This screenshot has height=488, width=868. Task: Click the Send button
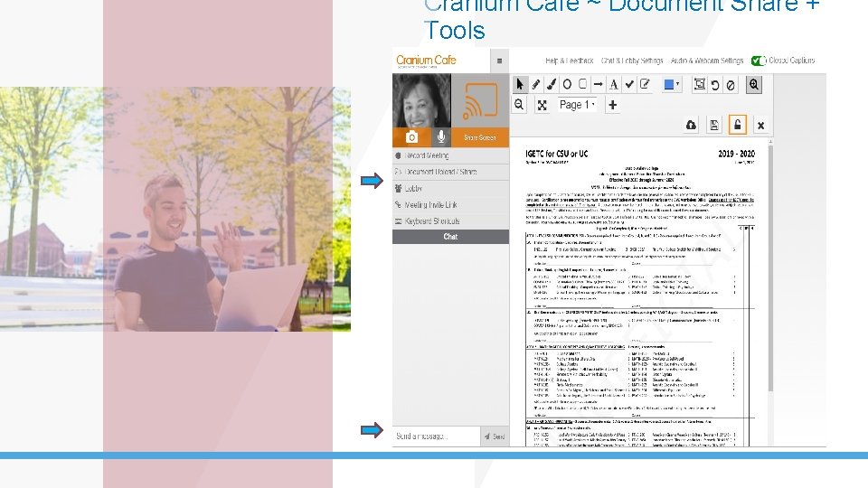click(495, 436)
